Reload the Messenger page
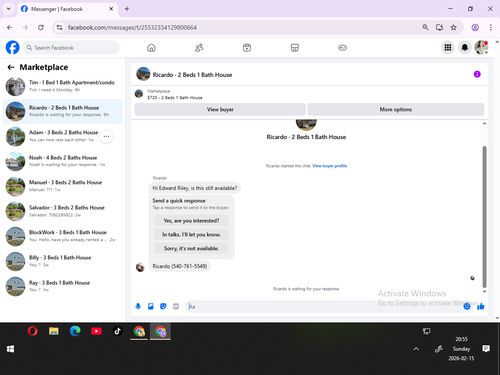500x375 pixels. [x=41, y=27]
